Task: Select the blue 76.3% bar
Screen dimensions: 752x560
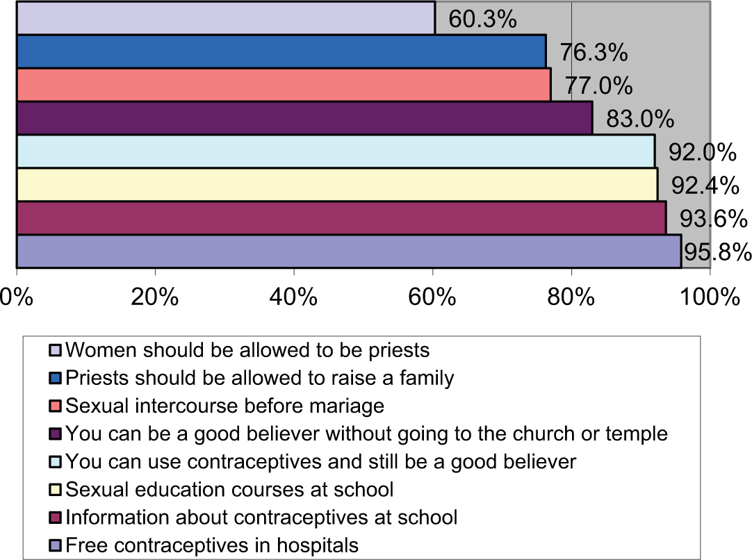Action: [x=281, y=51]
